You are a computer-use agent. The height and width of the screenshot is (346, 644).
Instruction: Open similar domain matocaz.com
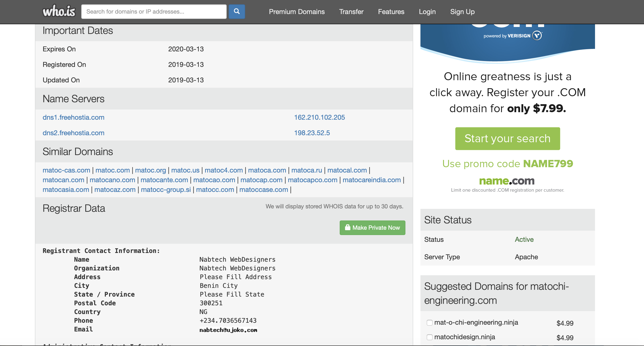[115, 190]
